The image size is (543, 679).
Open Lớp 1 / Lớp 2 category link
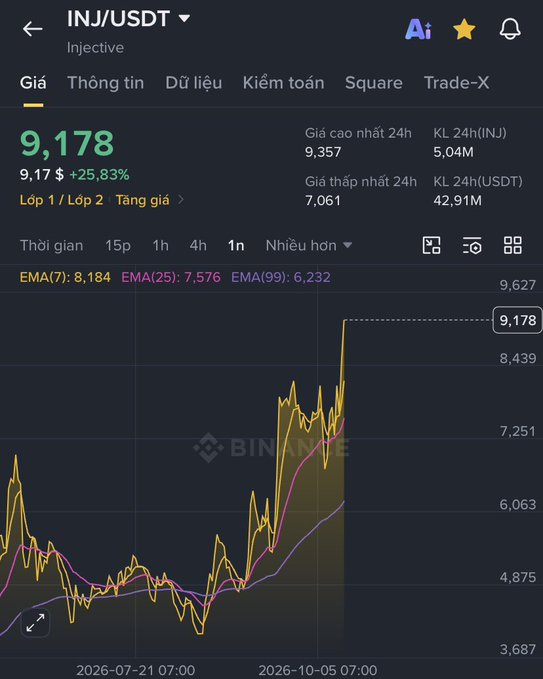(x=61, y=200)
